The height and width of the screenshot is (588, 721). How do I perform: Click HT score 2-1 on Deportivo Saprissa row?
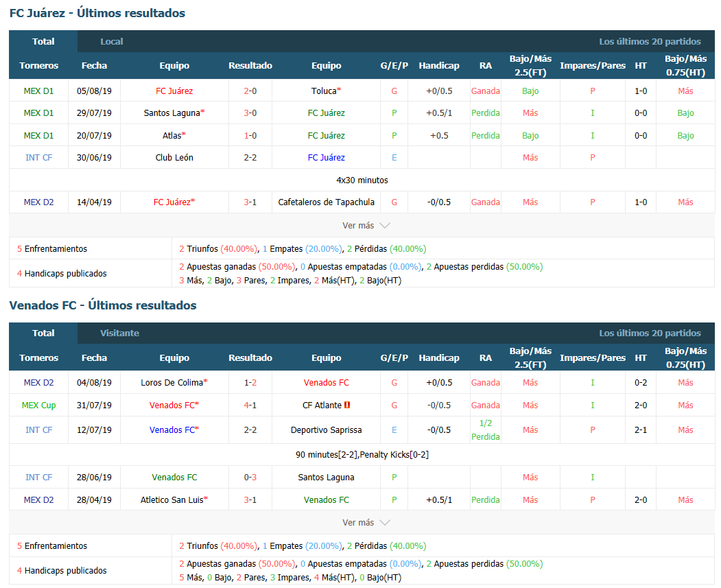[641, 430]
